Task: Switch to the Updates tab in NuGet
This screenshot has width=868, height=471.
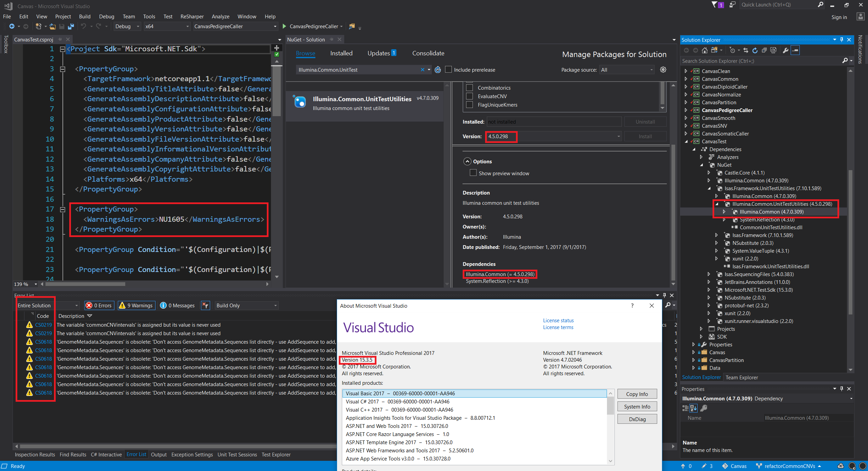Action: click(x=378, y=53)
